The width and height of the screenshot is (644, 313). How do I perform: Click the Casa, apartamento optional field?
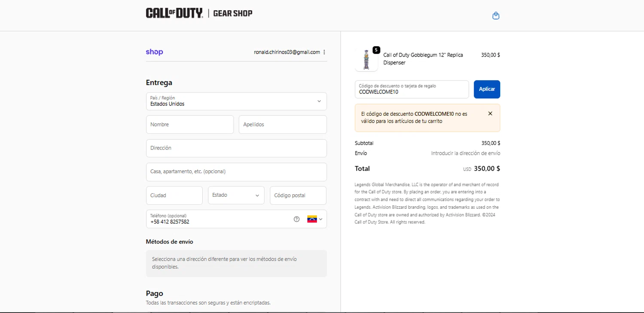(x=236, y=172)
